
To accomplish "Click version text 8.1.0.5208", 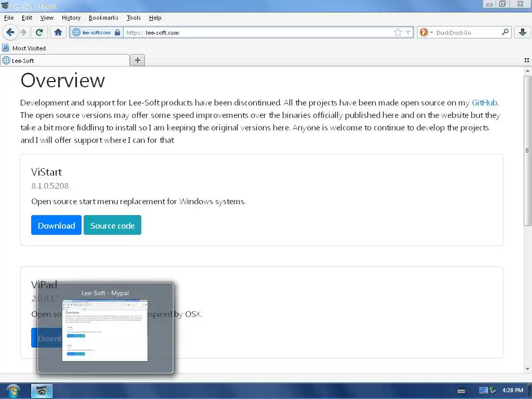I will 50,185.
